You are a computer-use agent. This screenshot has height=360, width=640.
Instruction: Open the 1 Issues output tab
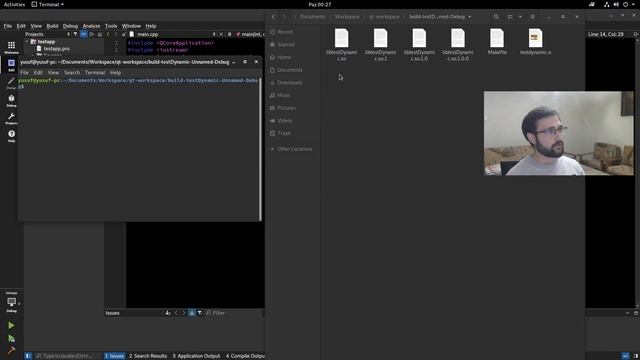pos(115,356)
